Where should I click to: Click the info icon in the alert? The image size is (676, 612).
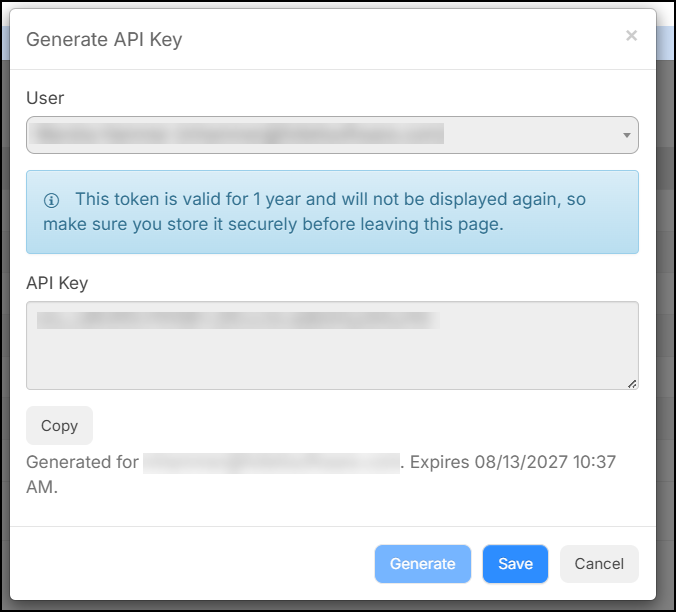tap(52, 200)
